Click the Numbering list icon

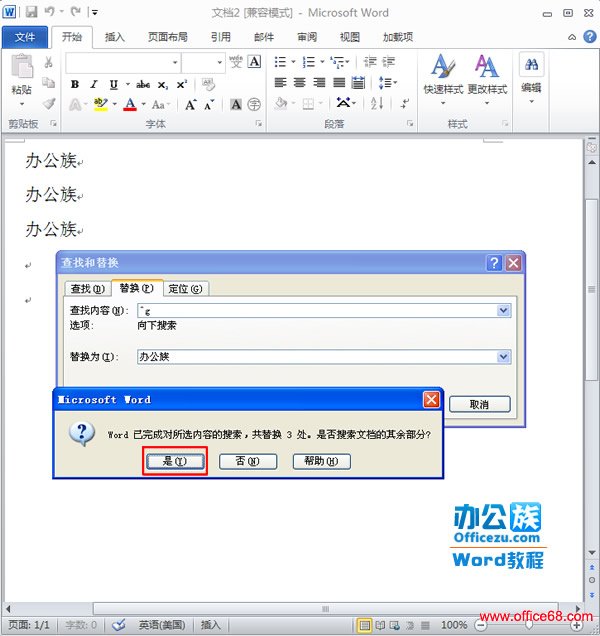coord(309,62)
